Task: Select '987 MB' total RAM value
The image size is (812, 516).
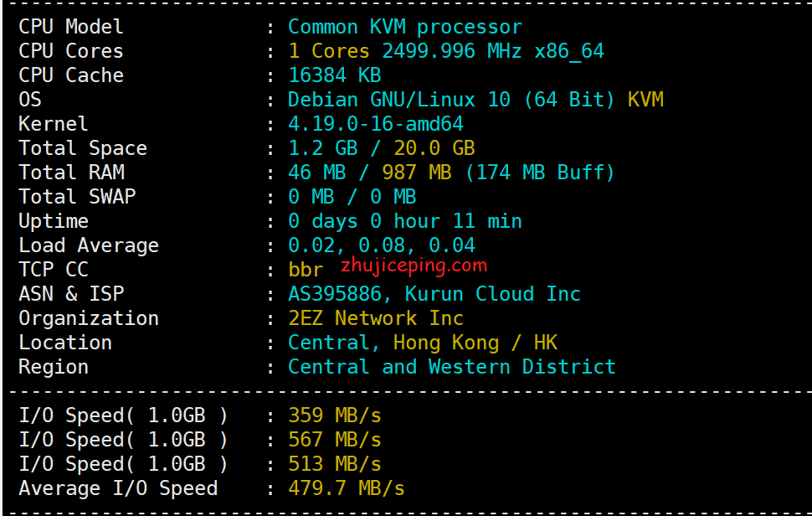Action: coord(417,172)
